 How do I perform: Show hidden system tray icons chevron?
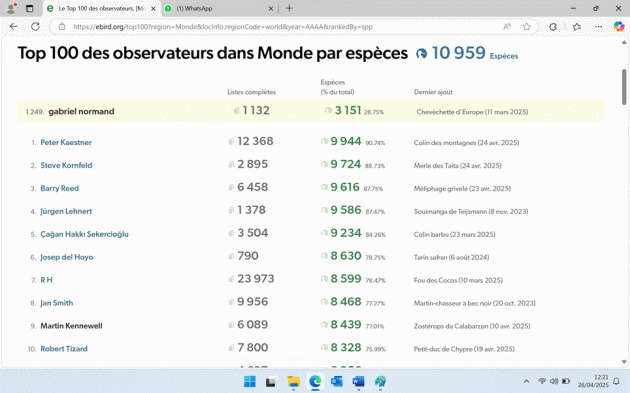[x=526, y=381]
